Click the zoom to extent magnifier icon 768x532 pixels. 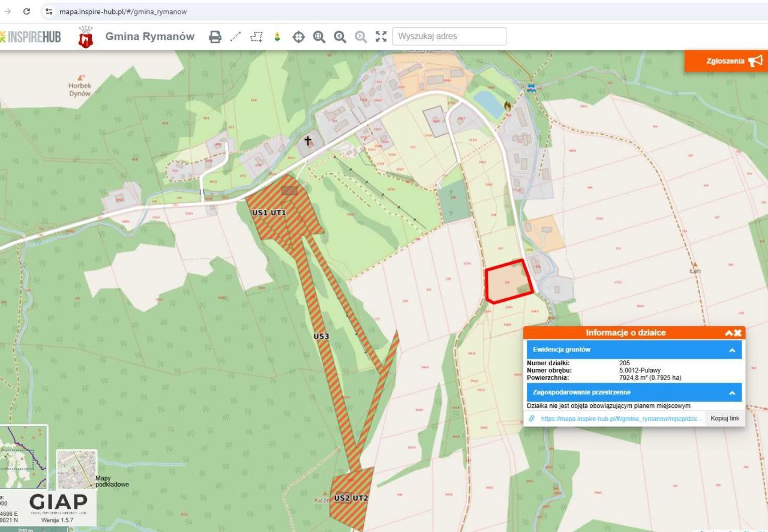click(x=319, y=37)
